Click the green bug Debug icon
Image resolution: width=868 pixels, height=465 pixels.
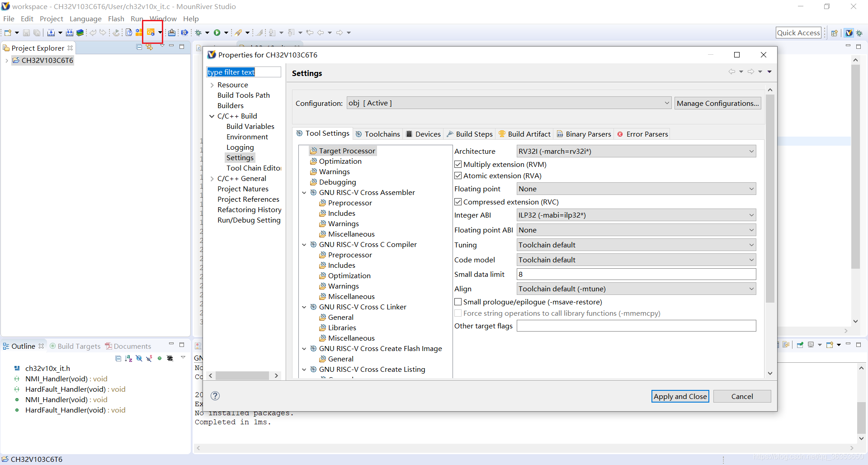point(198,33)
